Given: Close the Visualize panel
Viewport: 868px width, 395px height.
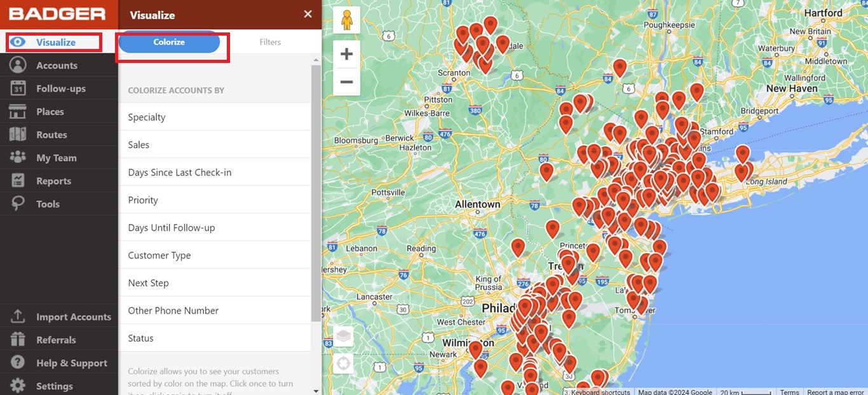Looking at the screenshot, I should pos(308,14).
